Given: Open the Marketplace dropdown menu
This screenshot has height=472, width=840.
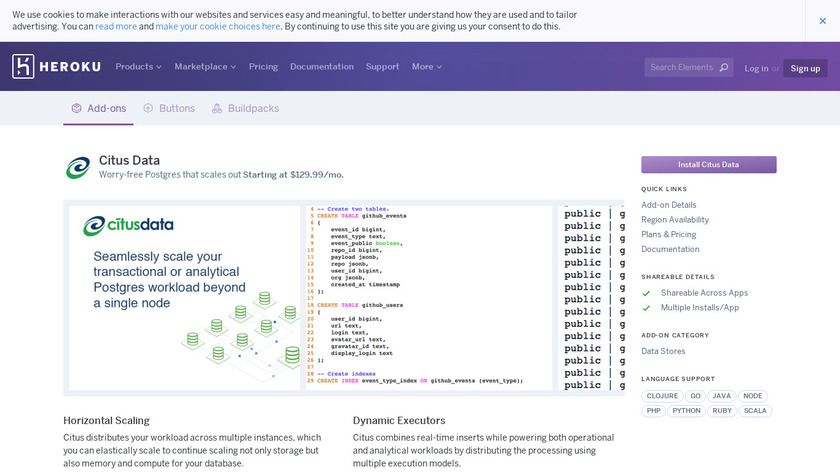Looking at the screenshot, I should click(205, 67).
